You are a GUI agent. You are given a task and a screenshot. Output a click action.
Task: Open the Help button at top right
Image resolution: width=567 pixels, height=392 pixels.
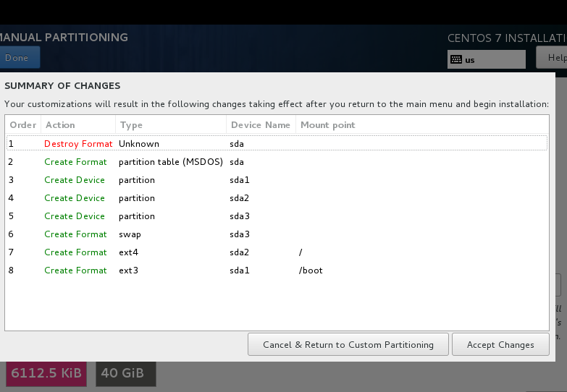[553, 57]
